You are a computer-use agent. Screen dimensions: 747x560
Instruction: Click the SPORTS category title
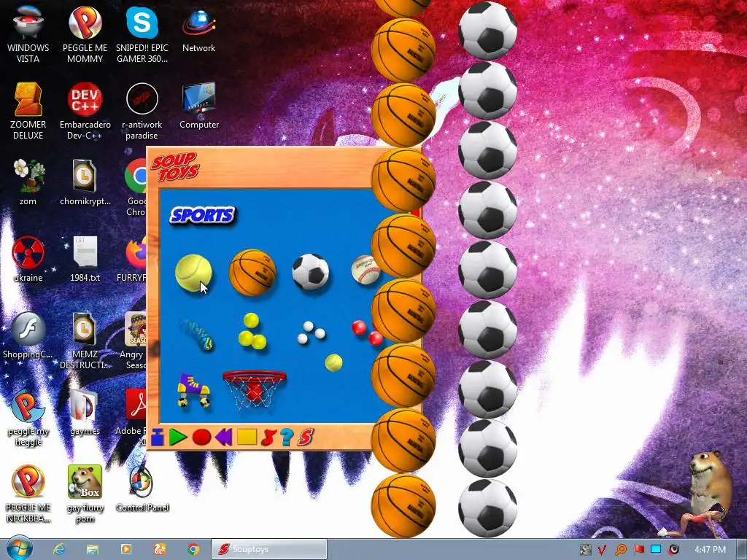(202, 215)
